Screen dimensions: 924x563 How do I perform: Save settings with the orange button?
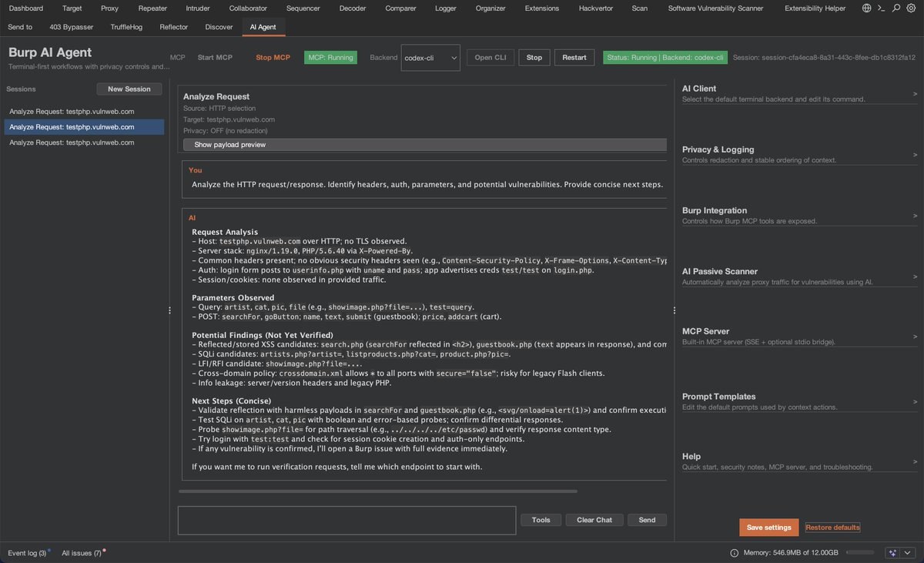pyautogui.click(x=769, y=528)
